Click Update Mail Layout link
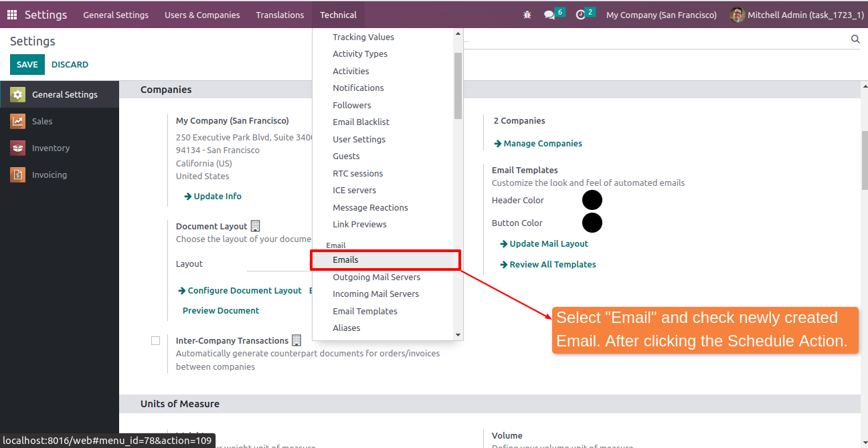 coord(544,243)
